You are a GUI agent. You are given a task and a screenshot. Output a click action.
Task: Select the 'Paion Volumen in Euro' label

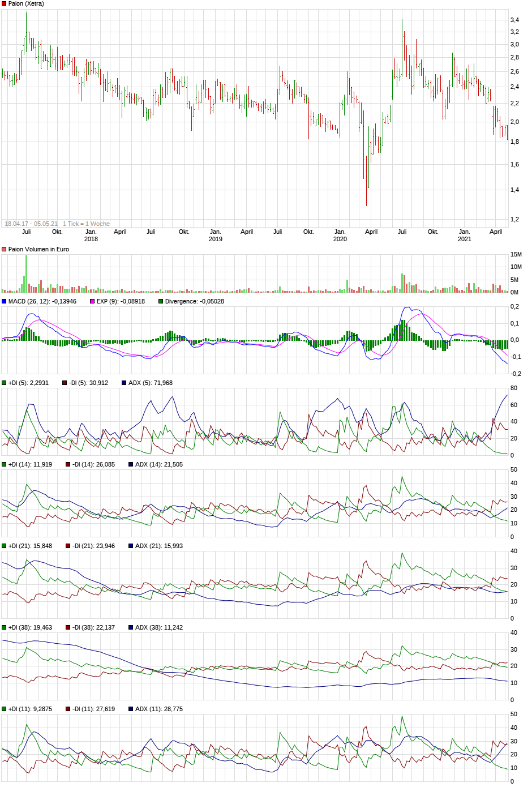click(38, 250)
